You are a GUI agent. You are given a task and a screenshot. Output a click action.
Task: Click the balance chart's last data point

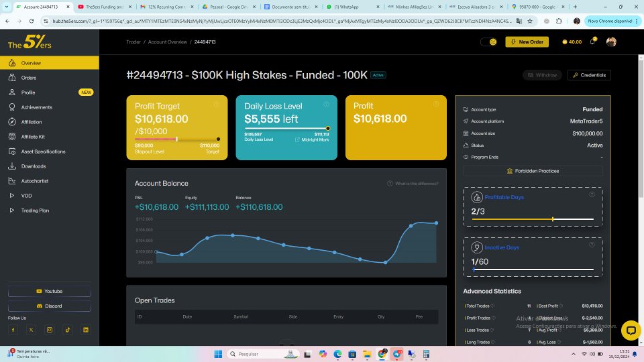tap(436, 223)
